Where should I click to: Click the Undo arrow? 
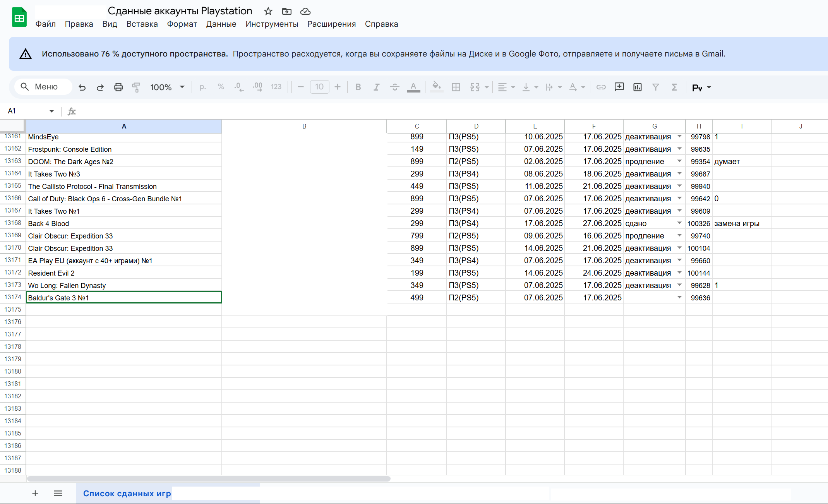pos(82,87)
